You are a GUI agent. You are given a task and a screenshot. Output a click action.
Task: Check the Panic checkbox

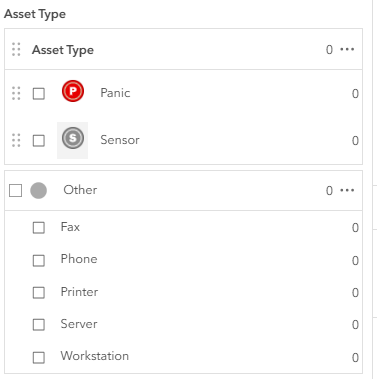(39, 94)
